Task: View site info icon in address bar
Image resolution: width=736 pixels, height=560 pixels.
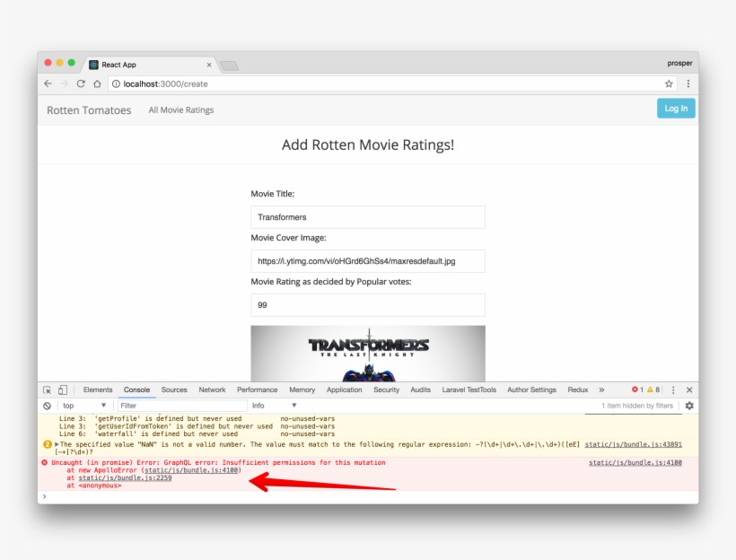Action: pos(116,83)
